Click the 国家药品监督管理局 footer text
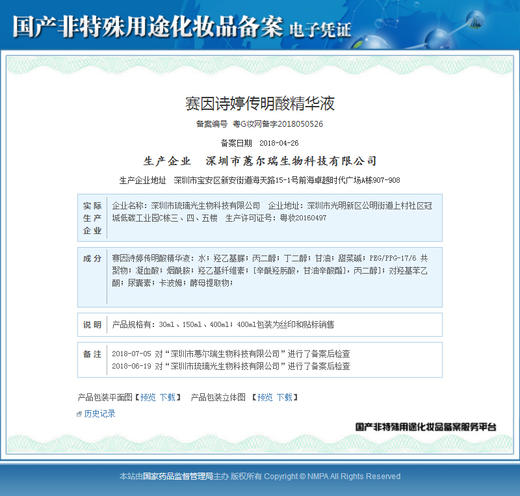The height and width of the screenshot is (496, 520). click(178, 476)
